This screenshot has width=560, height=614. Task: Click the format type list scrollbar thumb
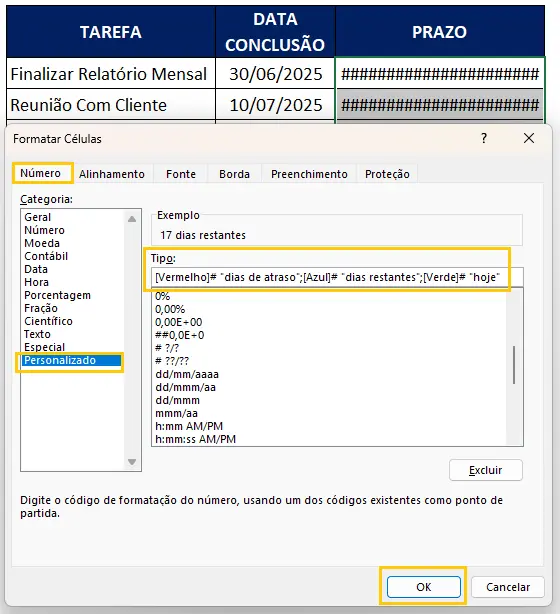pyautogui.click(x=514, y=365)
